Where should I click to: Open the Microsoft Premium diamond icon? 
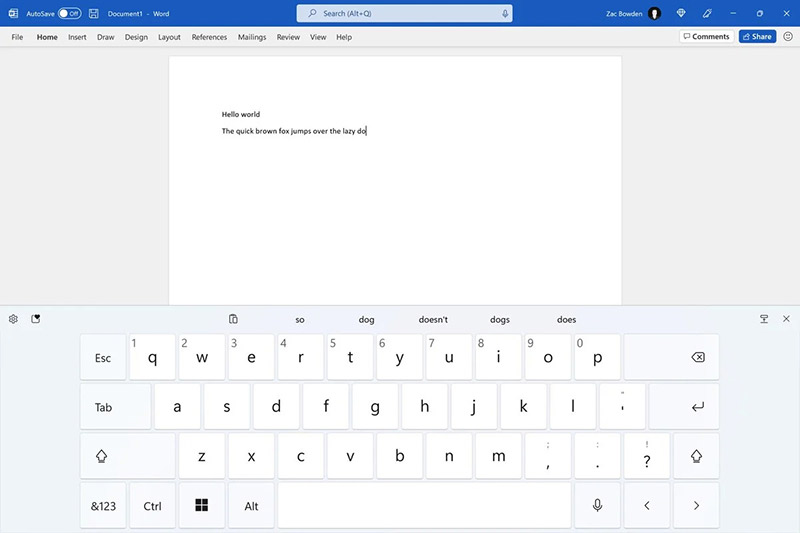pos(681,13)
